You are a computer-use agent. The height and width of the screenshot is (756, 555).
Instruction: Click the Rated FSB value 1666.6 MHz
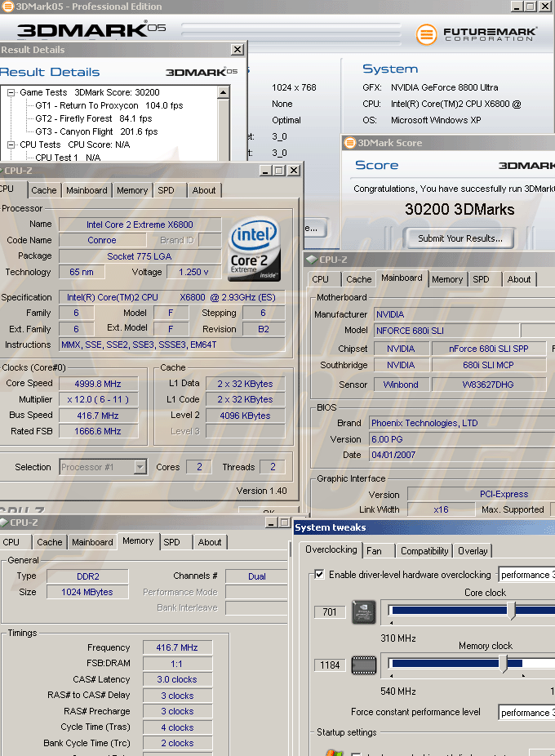pyautogui.click(x=99, y=431)
